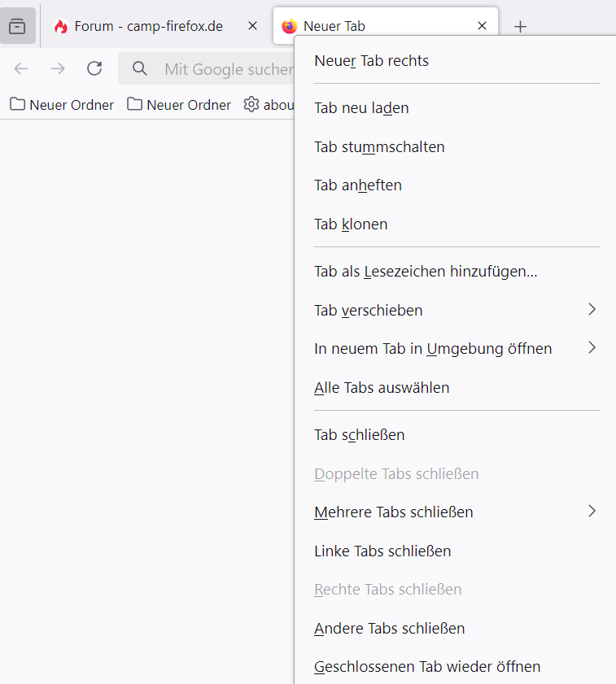Select Tab klonen menu entry
The height and width of the screenshot is (684, 616).
tap(351, 224)
